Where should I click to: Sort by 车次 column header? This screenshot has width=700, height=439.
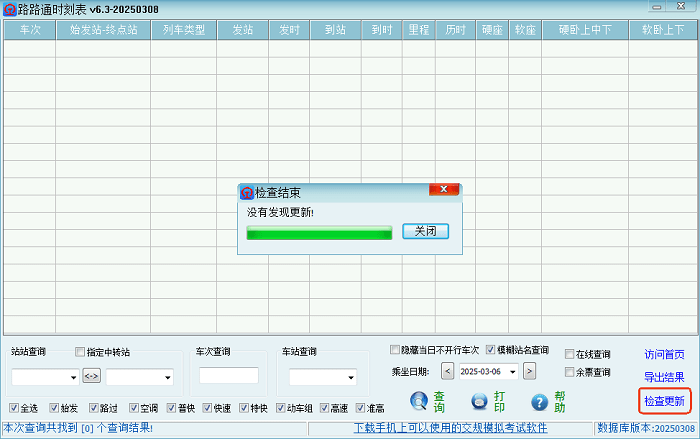30,30
